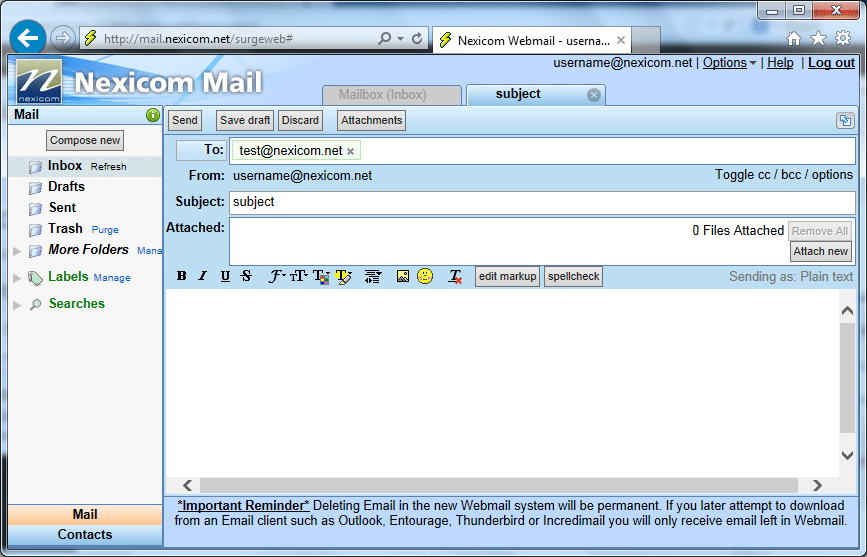Remove formatting from text

[455, 277]
